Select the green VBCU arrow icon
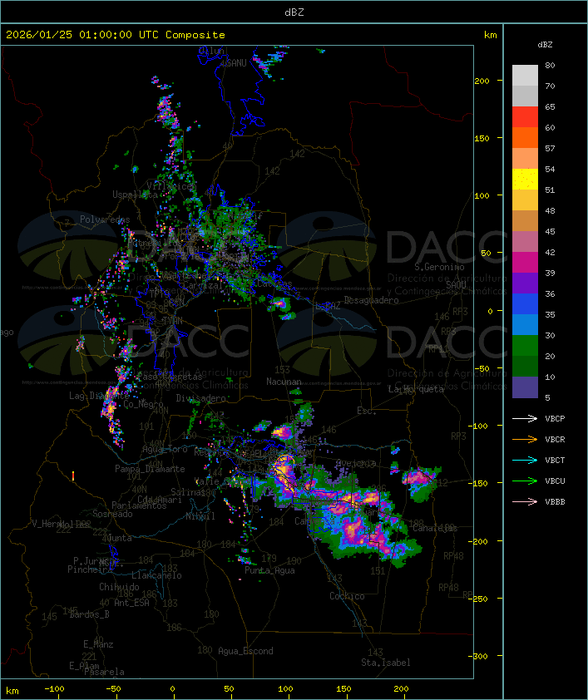 pyautogui.click(x=524, y=481)
